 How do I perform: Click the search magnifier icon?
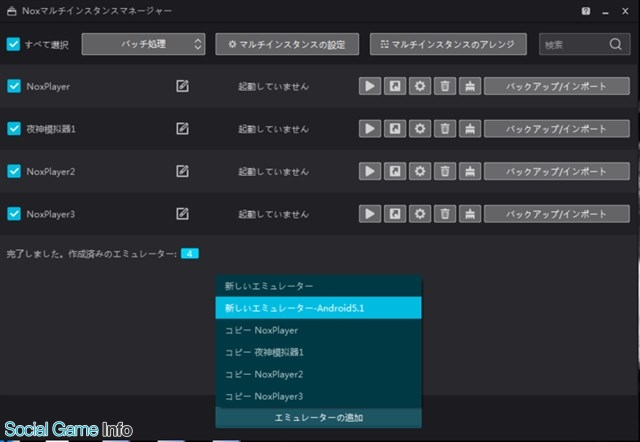616,44
